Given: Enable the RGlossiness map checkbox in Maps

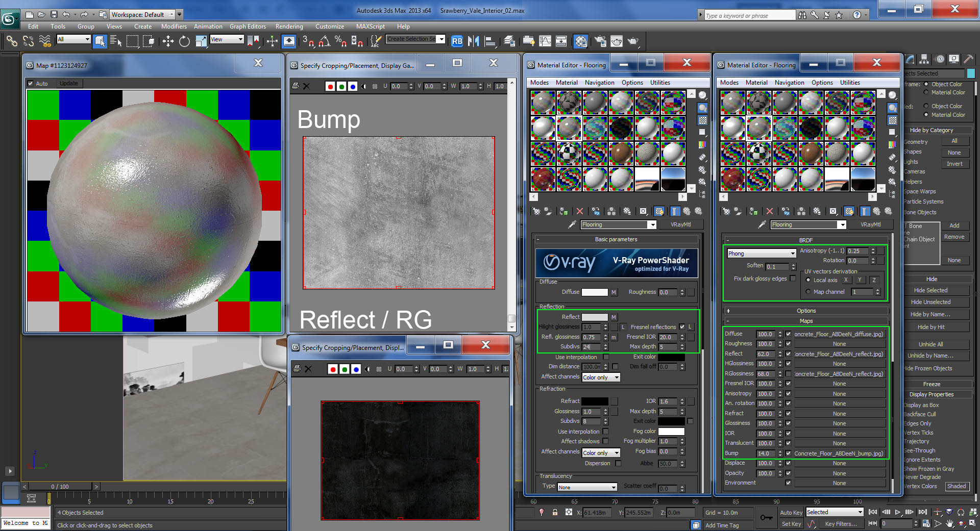Looking at the screenshot, I should [x=788, y=374].
